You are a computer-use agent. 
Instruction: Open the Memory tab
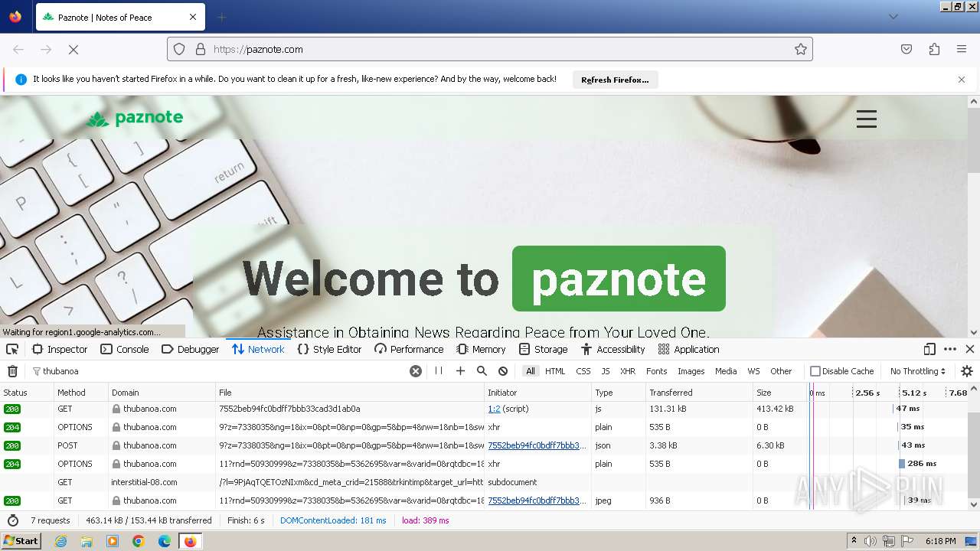(481, 349)
